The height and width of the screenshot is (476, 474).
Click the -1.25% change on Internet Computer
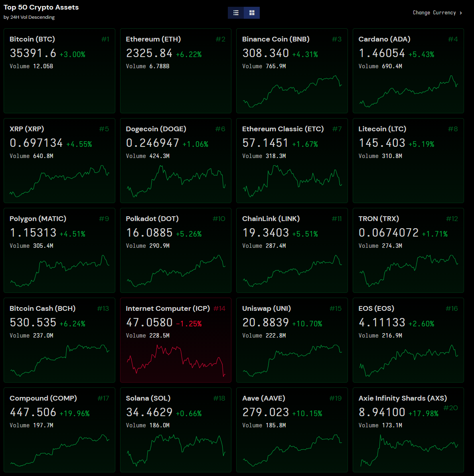(189, 324)
